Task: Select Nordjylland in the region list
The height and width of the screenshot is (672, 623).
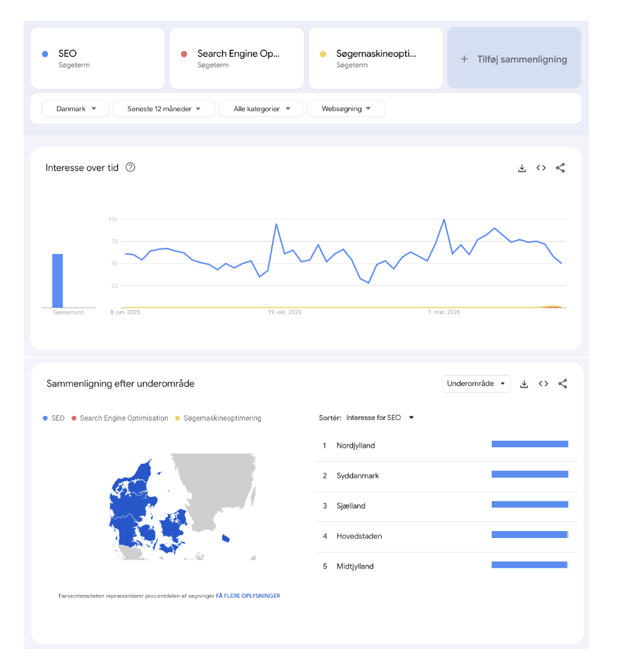Action: pyautogui.click(x=445, y=446)
